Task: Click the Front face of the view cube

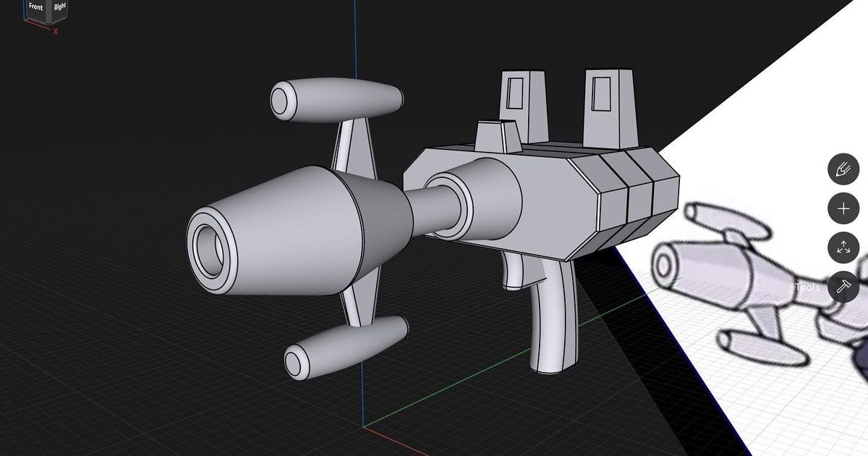Action: [35, 7]
